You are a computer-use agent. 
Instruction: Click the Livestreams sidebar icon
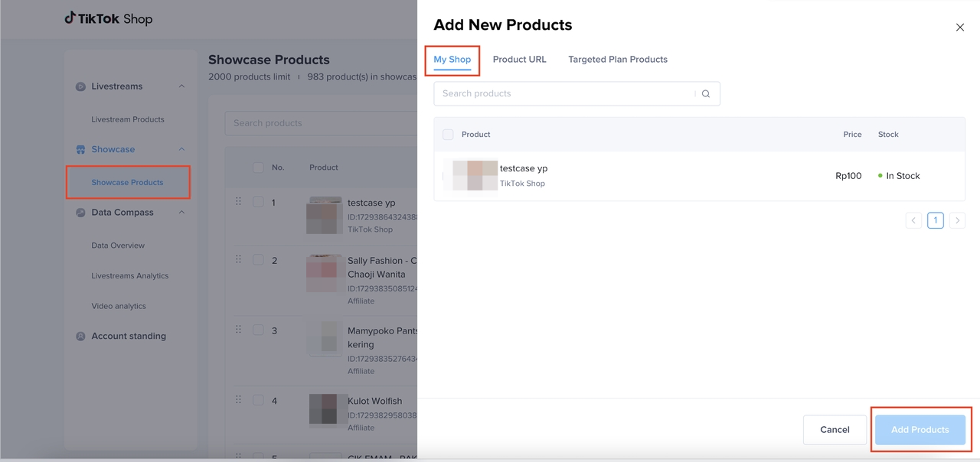[80, 87]
